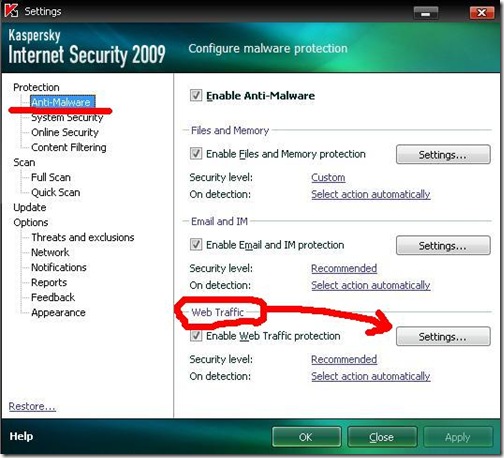Open Settings for Email and IM
The width and height of the screenshot is (504, 458).
[x=443, y=245]
